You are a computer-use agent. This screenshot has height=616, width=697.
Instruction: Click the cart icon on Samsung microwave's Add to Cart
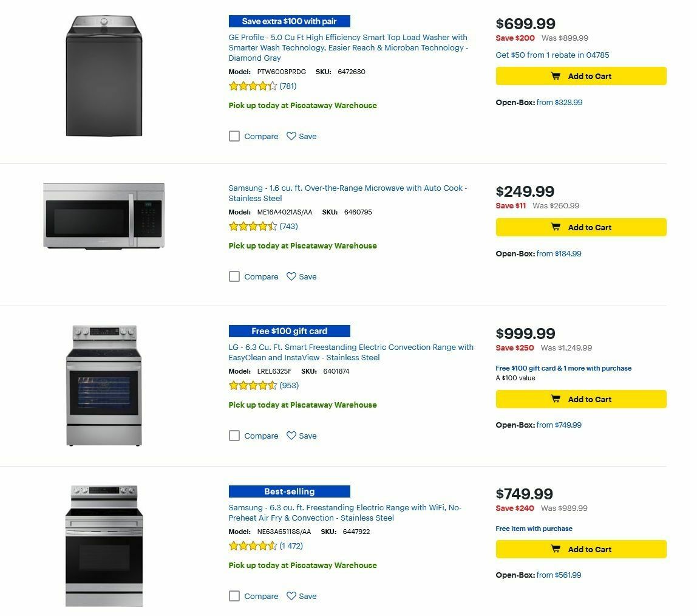click(x=556, y=227)
